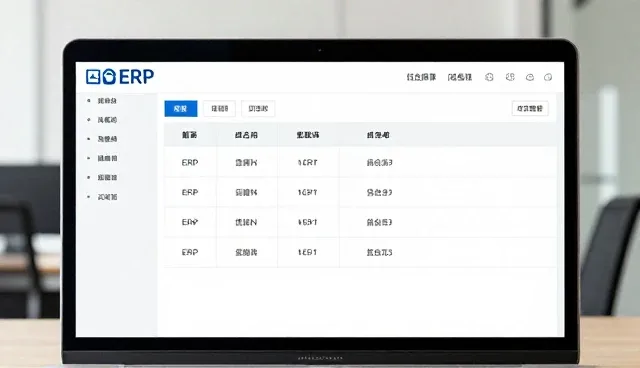Click the outlined button at the table's top right
Screen dimensions: 640x368
(530, 109)
